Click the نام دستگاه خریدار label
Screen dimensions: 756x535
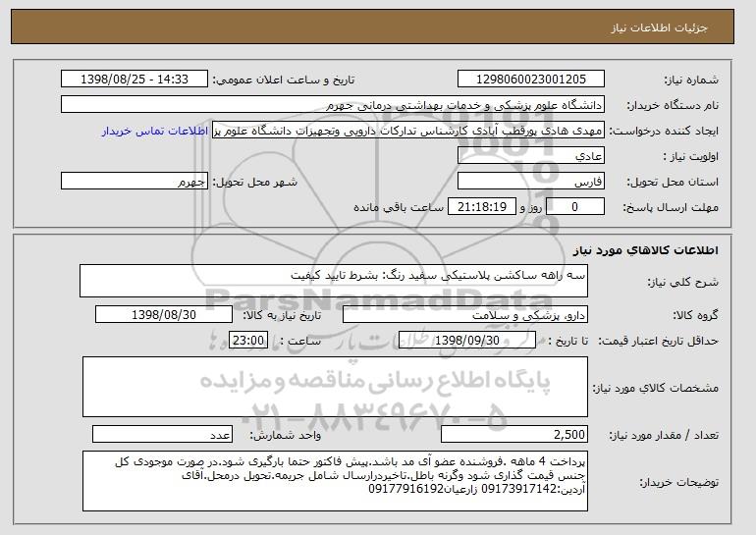673,105
